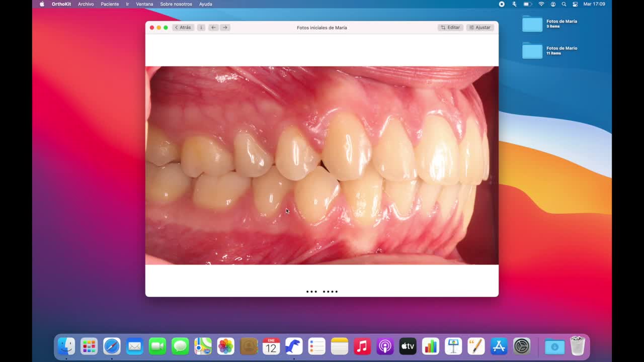Click the Editar crop button
644x362 pixels.
(450, 28)
